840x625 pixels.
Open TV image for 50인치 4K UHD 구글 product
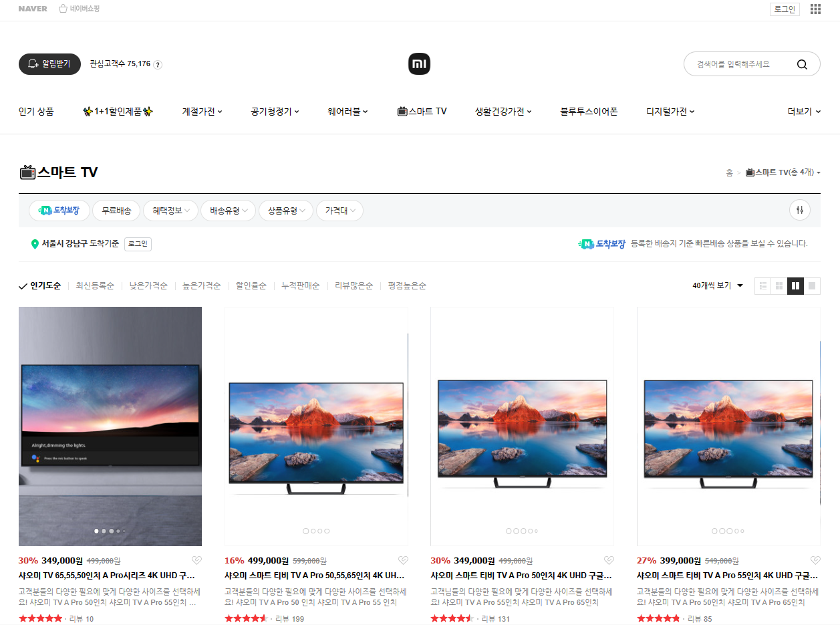click(522, 426)
